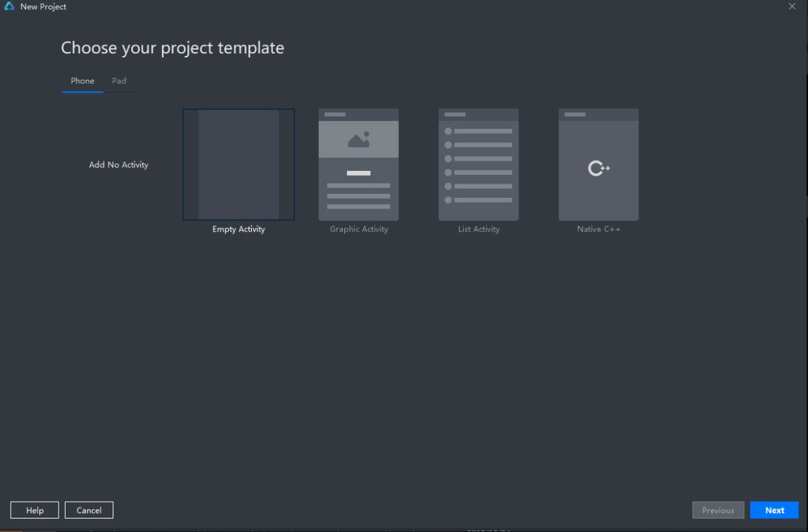Switch to the Phone tab

click(x=82, y=81)
